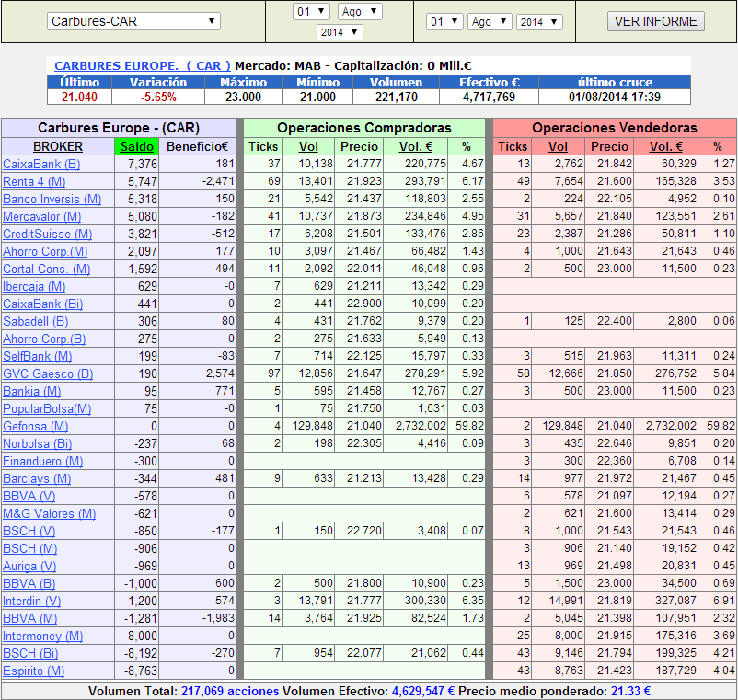Open the start date day dropdown
738x700 pixels.
tap(311, 12)
